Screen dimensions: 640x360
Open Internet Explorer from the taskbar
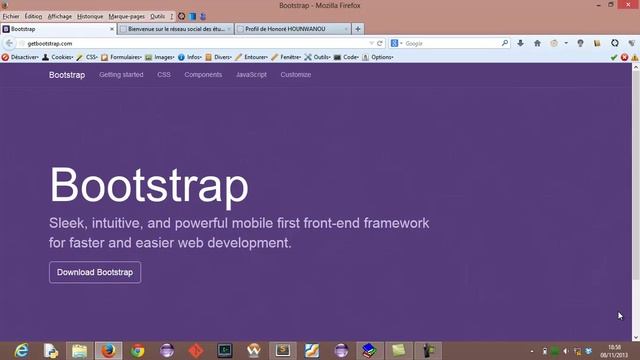tap(21, 351)
